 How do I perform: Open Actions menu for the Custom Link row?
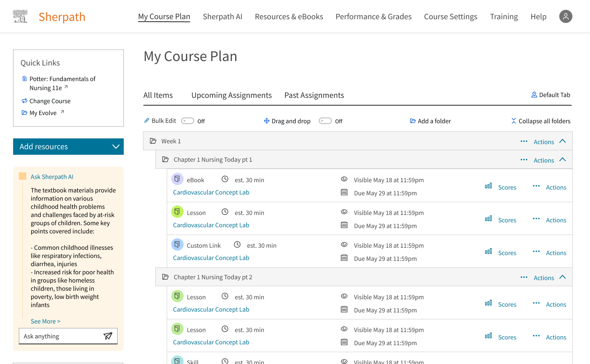556,253
